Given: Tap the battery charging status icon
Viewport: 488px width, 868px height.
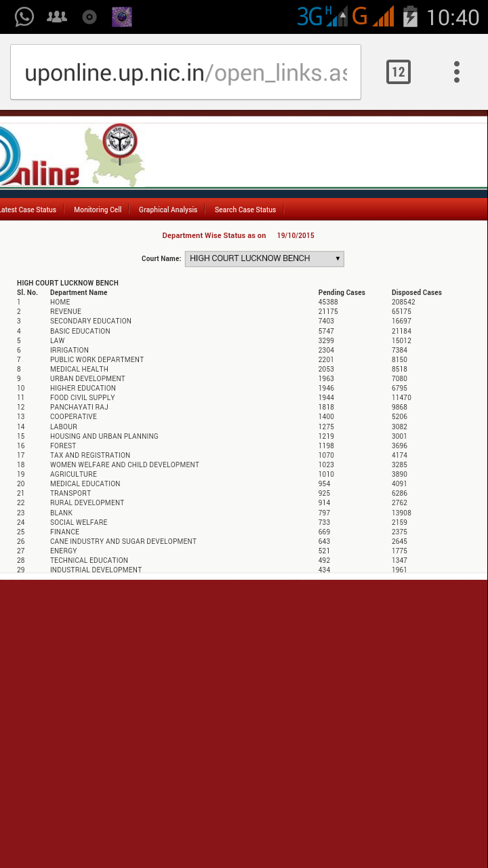Looking at the screenshot, I should point(410,16).
